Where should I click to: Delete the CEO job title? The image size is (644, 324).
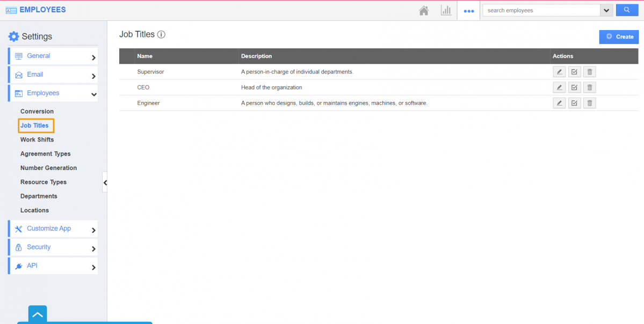coord(590,87)
